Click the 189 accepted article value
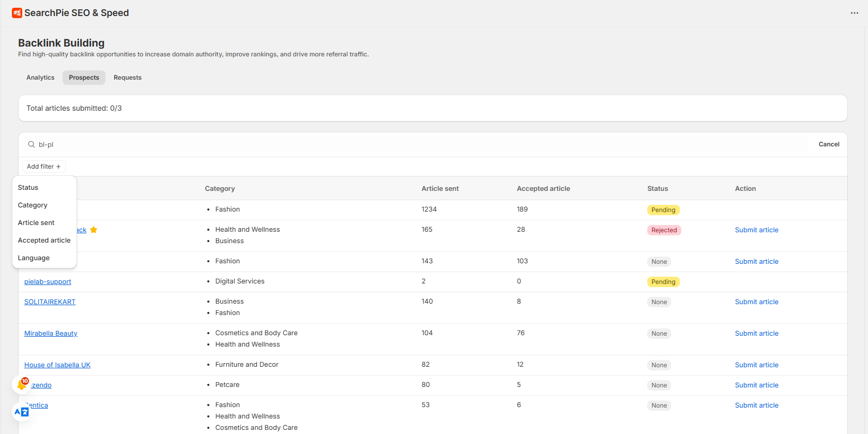Image resolution: width=868 pixels, height=434 pixels. 522,209
